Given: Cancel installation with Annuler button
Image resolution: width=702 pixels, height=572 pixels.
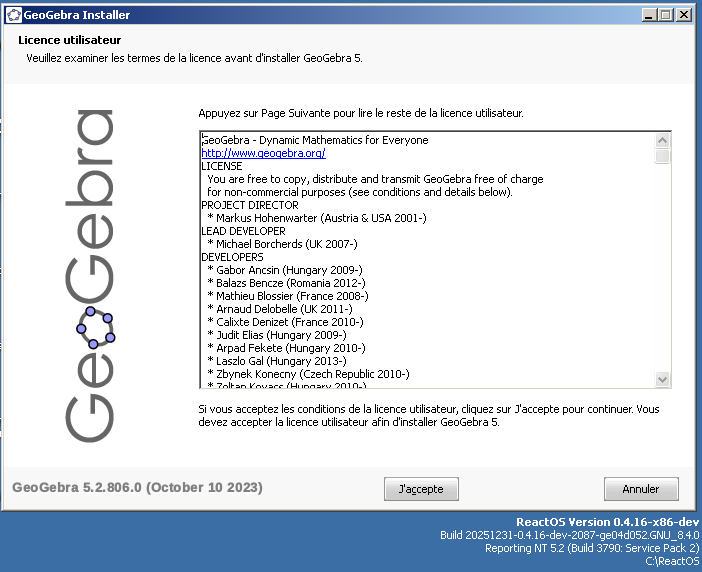Looking at the screenshot, I should tap(641, 489).
